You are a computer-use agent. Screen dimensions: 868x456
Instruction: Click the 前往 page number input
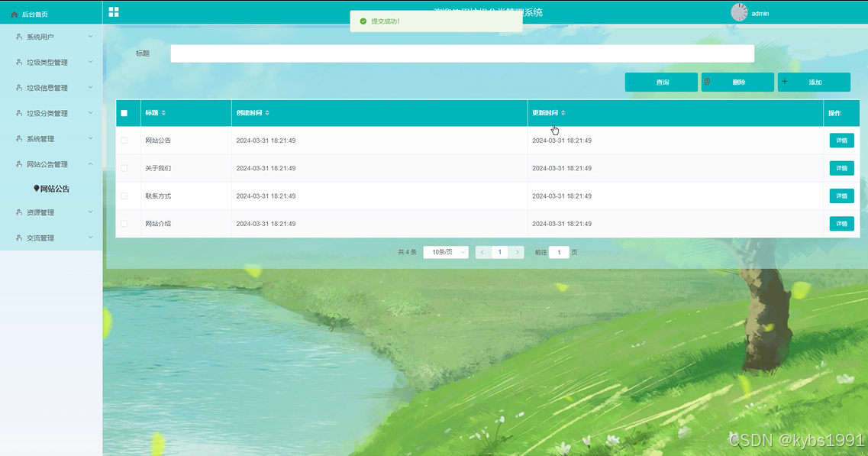(x=559, y=252)
